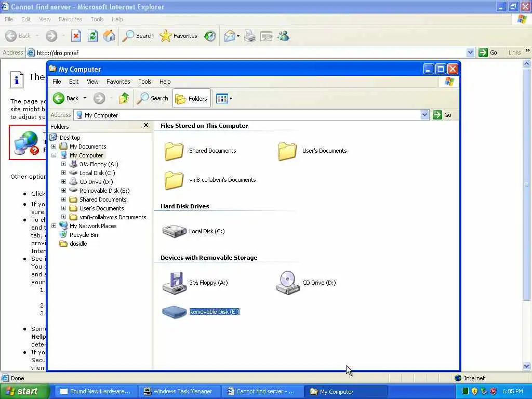
Task: Close the Folders pane
Action: (x=146, y=125)
